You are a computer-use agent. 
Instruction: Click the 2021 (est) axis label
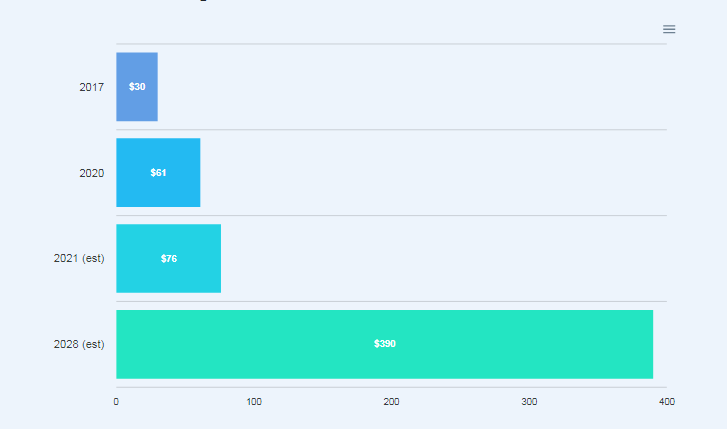tap(79, 258)
